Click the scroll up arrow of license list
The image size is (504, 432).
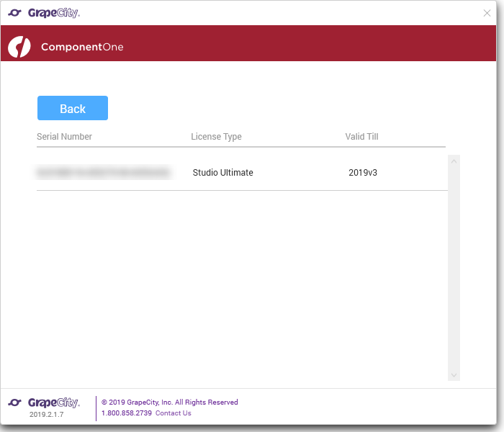point(454,161)
